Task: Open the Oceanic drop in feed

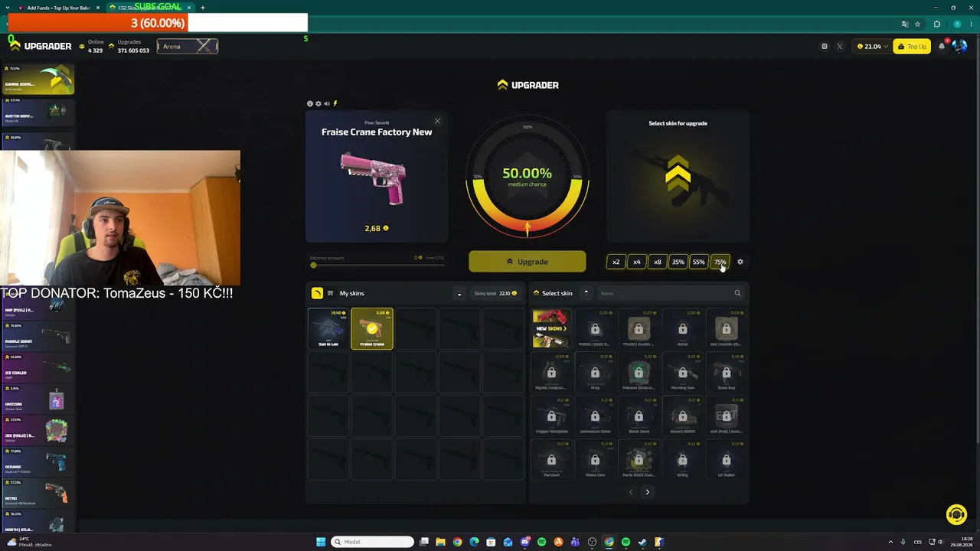Action: click(38, 463)
